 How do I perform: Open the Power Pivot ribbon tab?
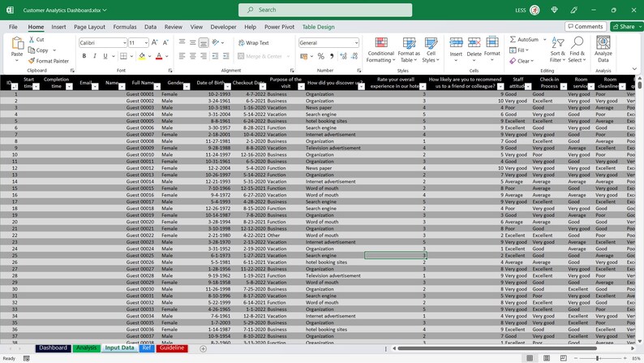(279, 27)
